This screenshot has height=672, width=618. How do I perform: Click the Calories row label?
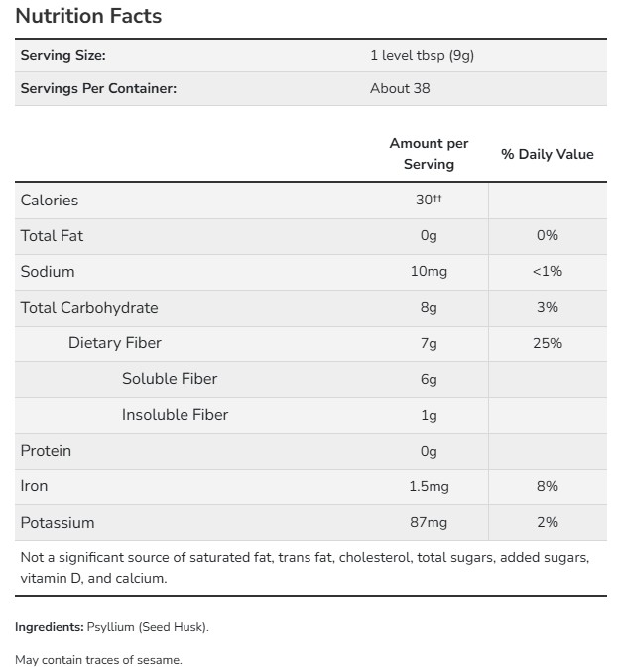(x=50, y=201)
